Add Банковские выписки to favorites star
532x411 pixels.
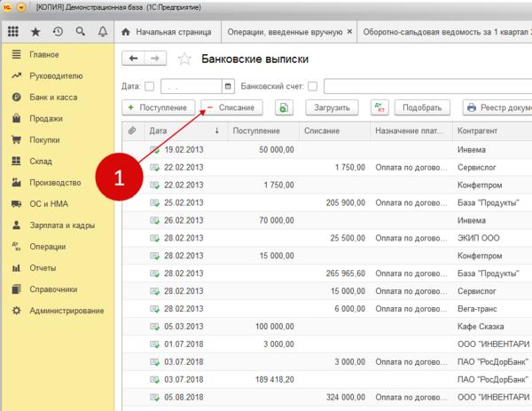point(184,59)
